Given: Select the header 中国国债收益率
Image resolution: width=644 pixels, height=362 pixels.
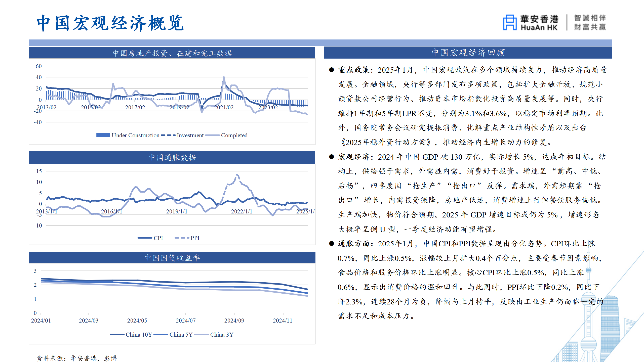Looking at the screenshot, I should click(172, 257).
